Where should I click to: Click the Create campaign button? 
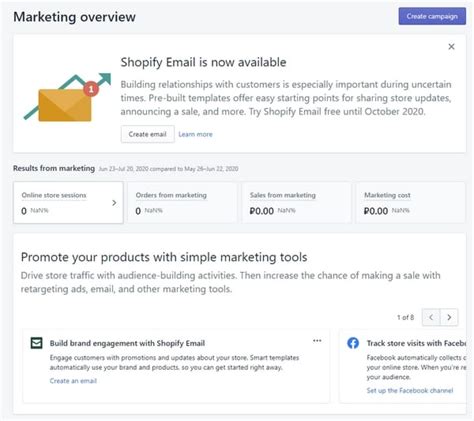pos(432,16)
